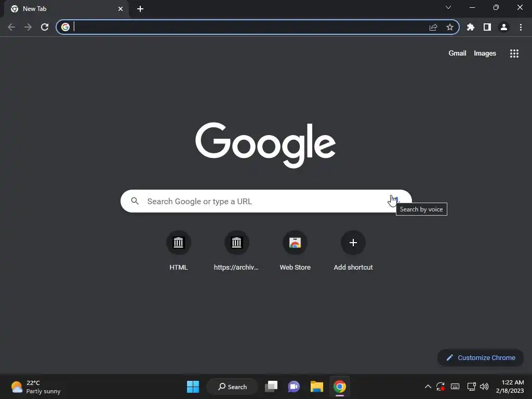This screenshot has height=399, width=532.
Task: Click the browser Back arrow
Action: (11, 27)
